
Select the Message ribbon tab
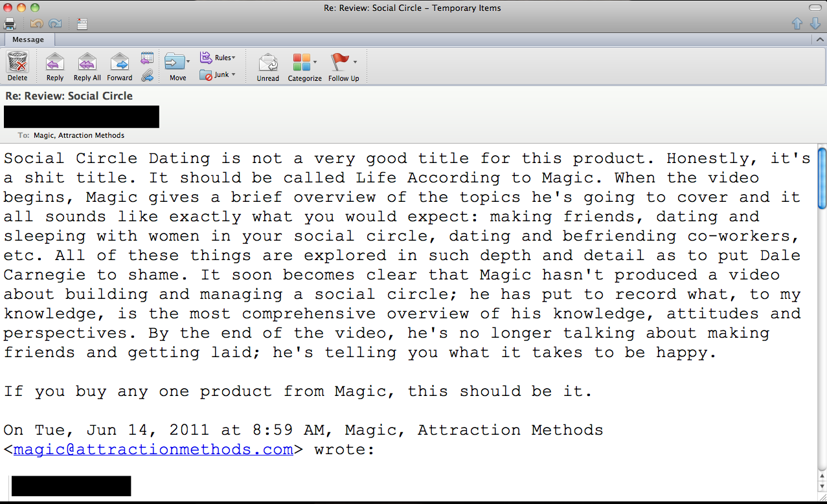[28, 39]
